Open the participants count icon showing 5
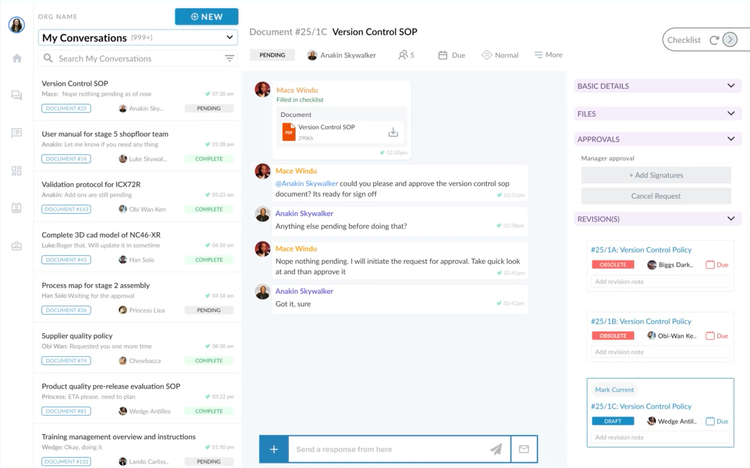This screenshot has width=750, height=468. coord(406,55)
